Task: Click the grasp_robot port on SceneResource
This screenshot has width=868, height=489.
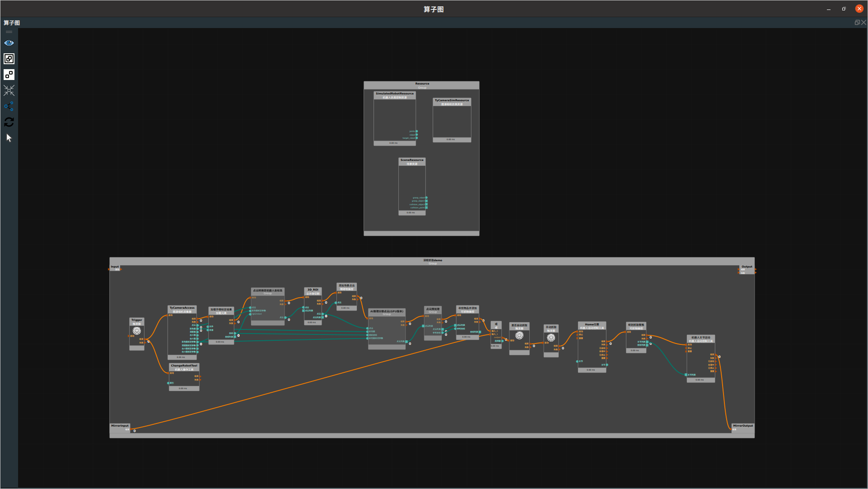Action: point(426,197)
